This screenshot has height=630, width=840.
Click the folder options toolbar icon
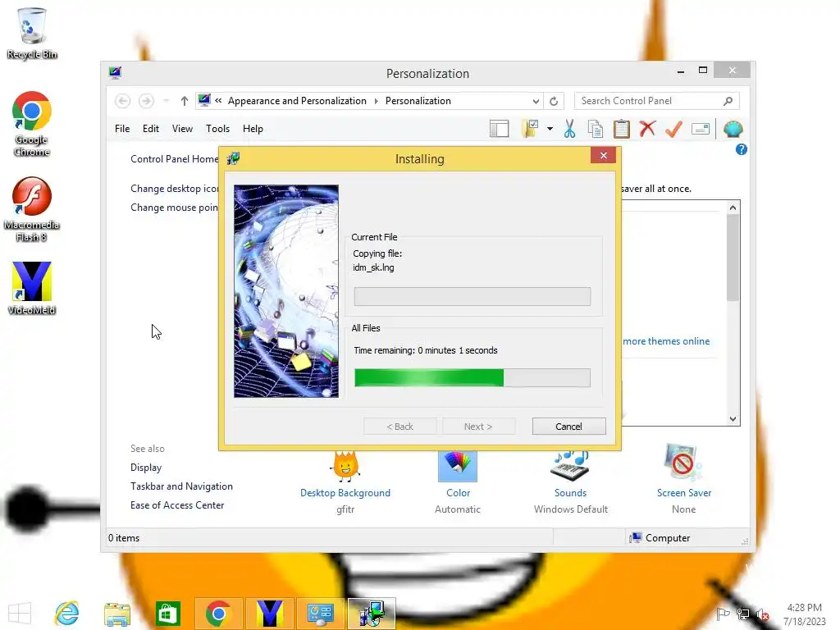pyautogui.click(x=530, y=129)
